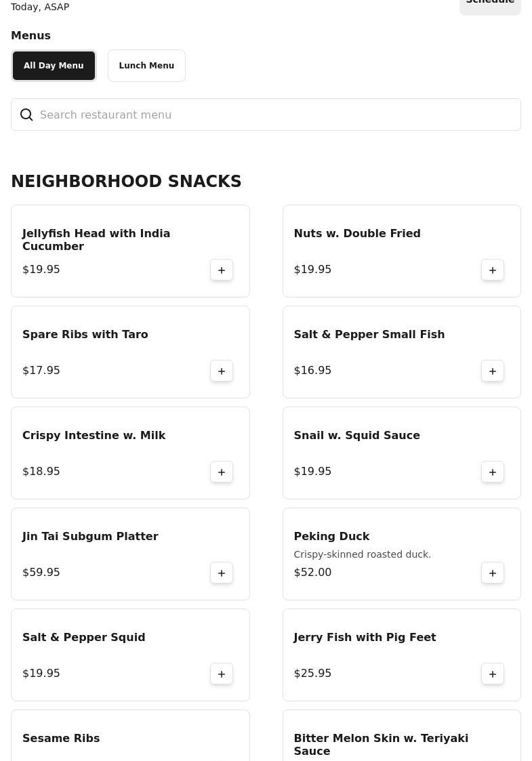The height and width of the screenshot is (761, 532).
Task: Add Peking Duck to the order
Action: click(x=493, y=573)
